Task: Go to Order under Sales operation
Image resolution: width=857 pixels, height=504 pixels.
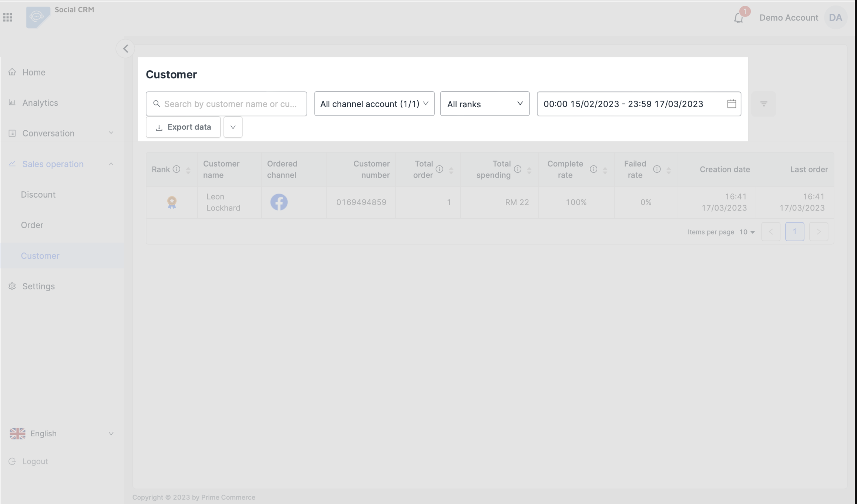Action: click(32, 225)
